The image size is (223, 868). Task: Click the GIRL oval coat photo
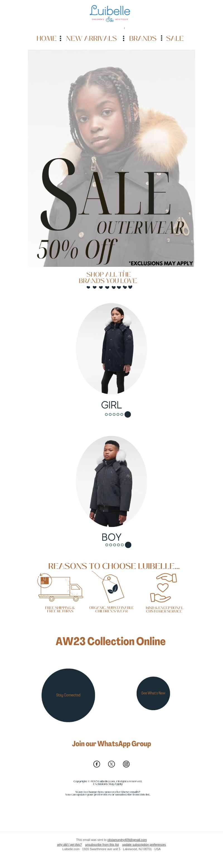point(111,348)
